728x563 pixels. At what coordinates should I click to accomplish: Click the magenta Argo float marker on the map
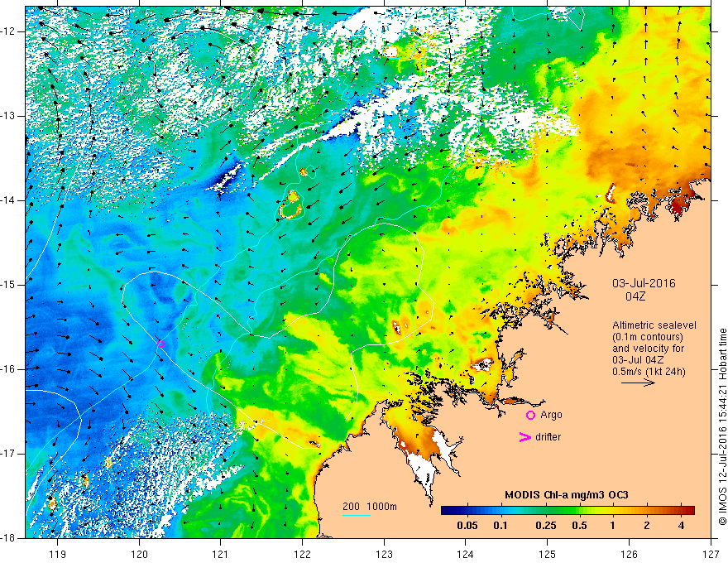click(x=160, y=344)
